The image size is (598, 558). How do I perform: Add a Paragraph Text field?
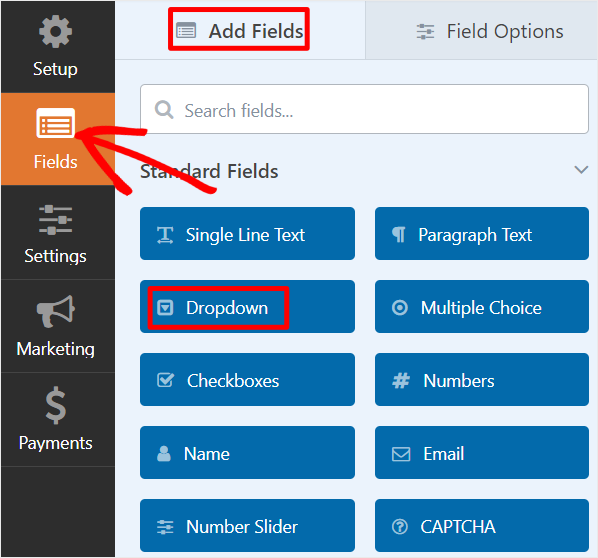click(482, 233)
